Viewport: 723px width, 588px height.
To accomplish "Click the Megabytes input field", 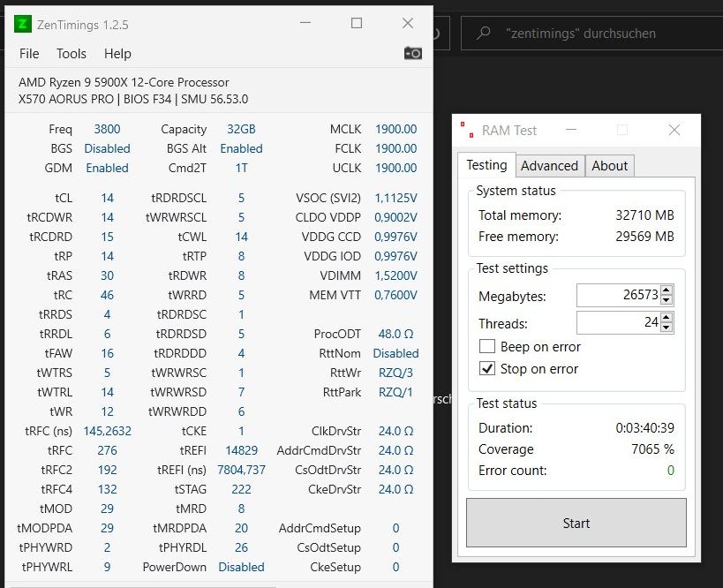I will 619,295.
